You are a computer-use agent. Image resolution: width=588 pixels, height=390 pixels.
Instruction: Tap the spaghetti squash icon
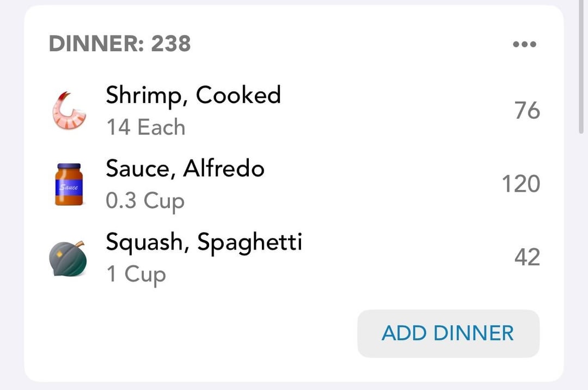[68, 258]
